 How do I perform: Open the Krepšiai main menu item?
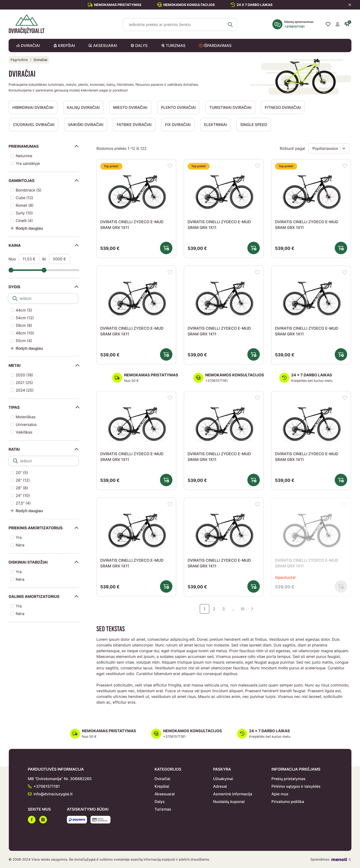(64, 45)
